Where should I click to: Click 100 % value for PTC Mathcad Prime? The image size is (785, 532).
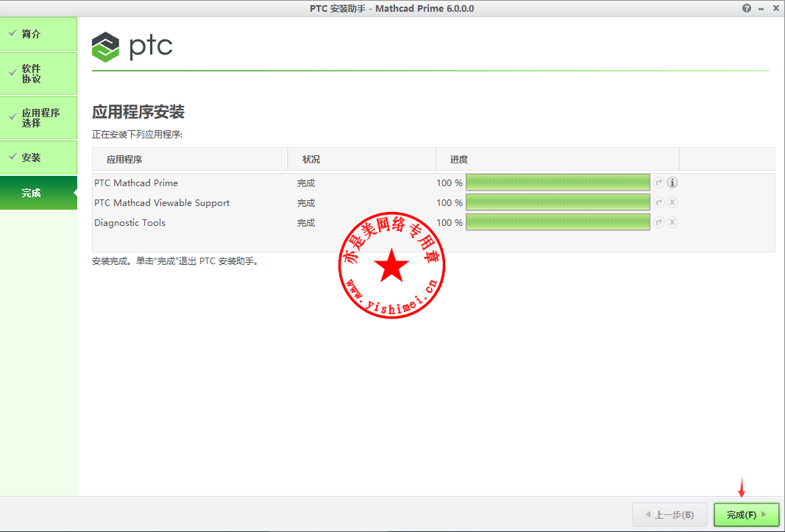[x=450, y=182]
